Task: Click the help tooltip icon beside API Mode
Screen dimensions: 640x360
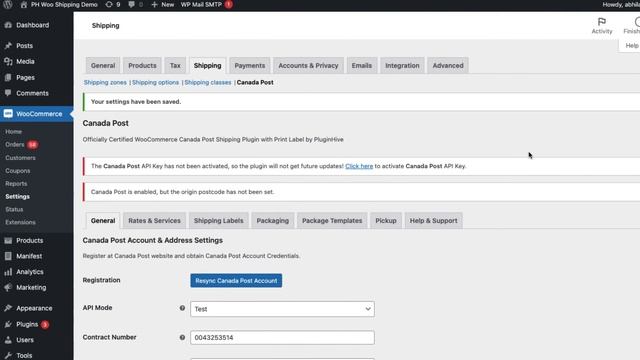Action: (182, 308)
